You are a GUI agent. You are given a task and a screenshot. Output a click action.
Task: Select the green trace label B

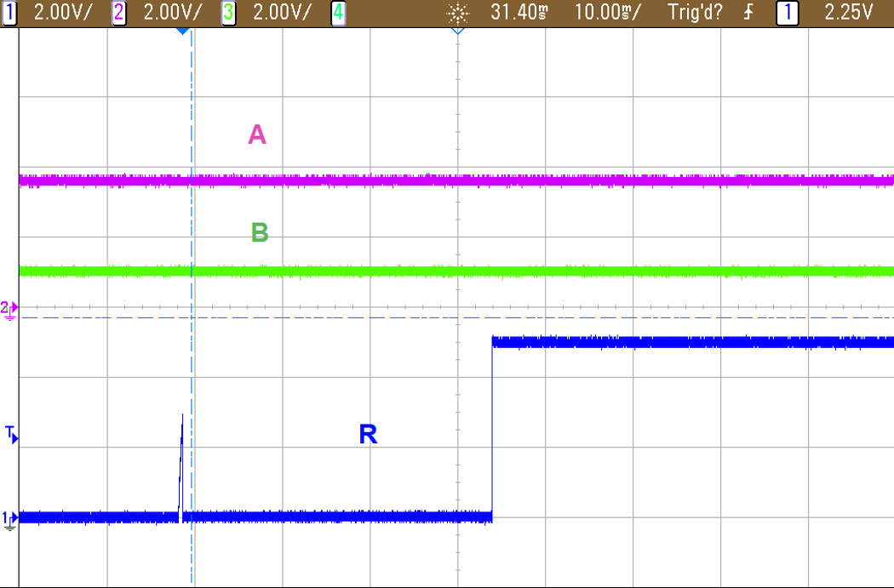[x=258, y=231]
